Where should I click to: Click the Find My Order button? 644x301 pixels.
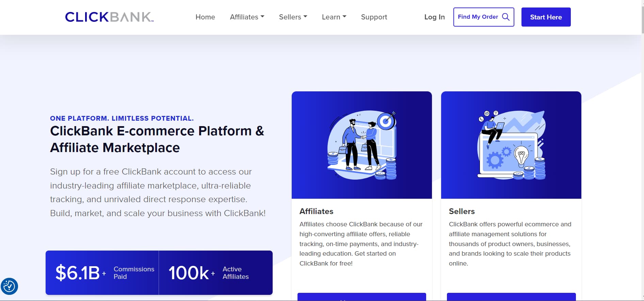(x=484, y=17)
